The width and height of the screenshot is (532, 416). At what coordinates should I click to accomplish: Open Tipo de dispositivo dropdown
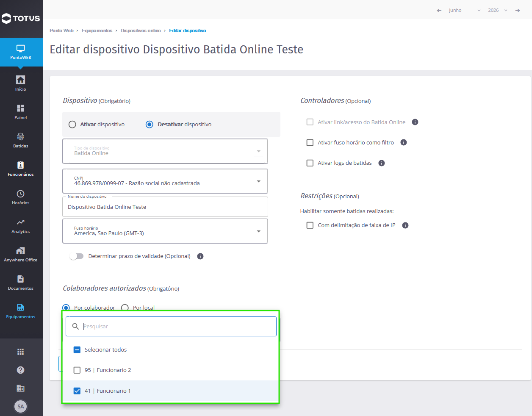point(165,151)
